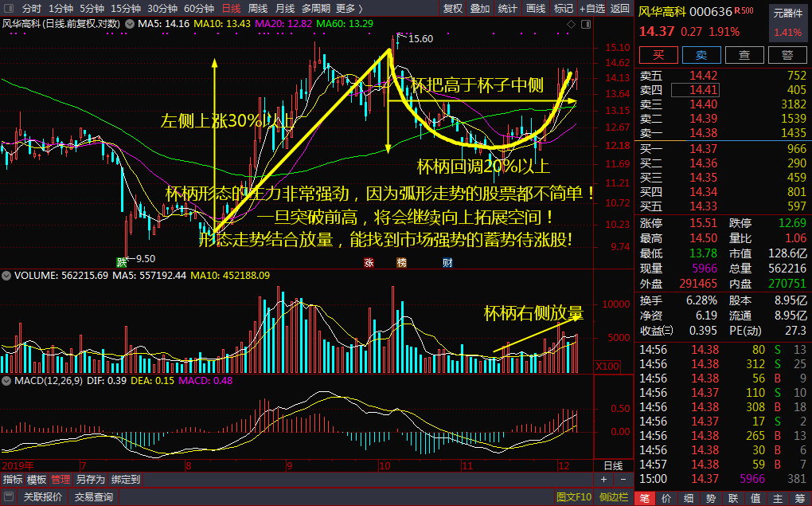Select the 60分钟 period tab
812x506 pixels.
(x=199, y=8)
